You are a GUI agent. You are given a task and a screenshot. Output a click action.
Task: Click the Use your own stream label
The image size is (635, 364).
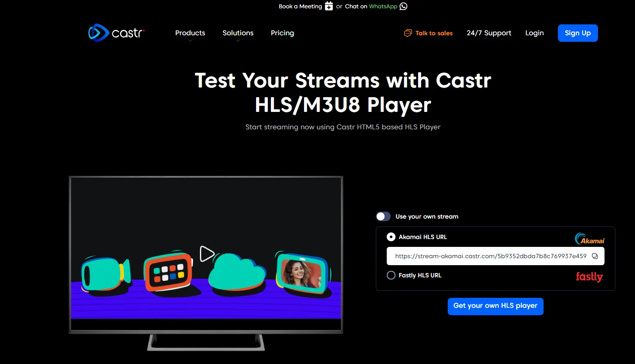(427, 216)
